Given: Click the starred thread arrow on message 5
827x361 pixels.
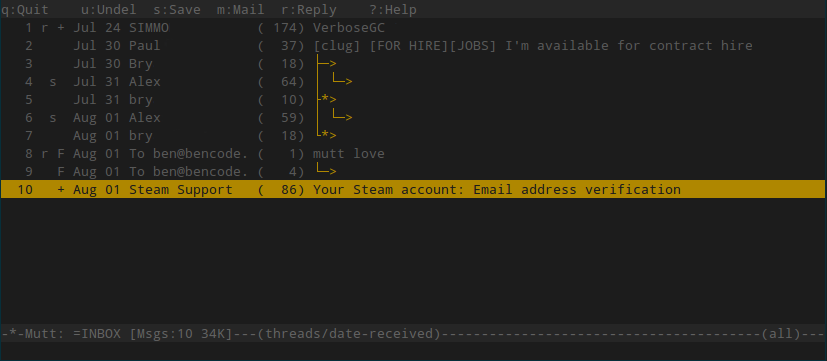Looking at the screenshot, I should tap(326, 100).
